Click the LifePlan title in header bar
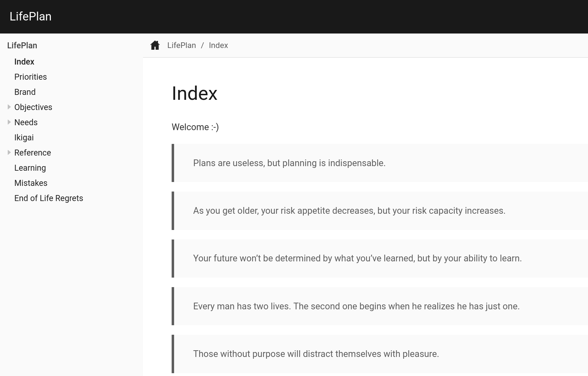588x376 pixels. [31, 17]
